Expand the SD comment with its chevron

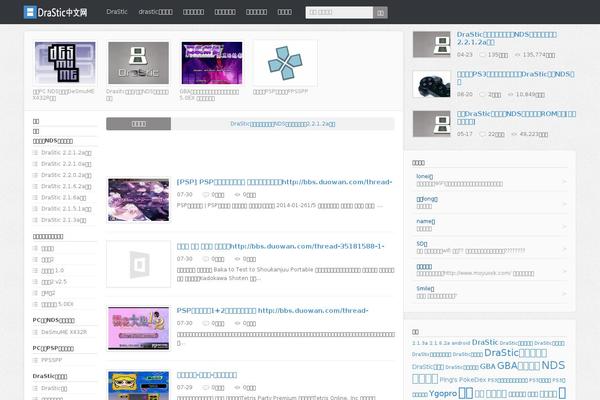tap(564, 249)
